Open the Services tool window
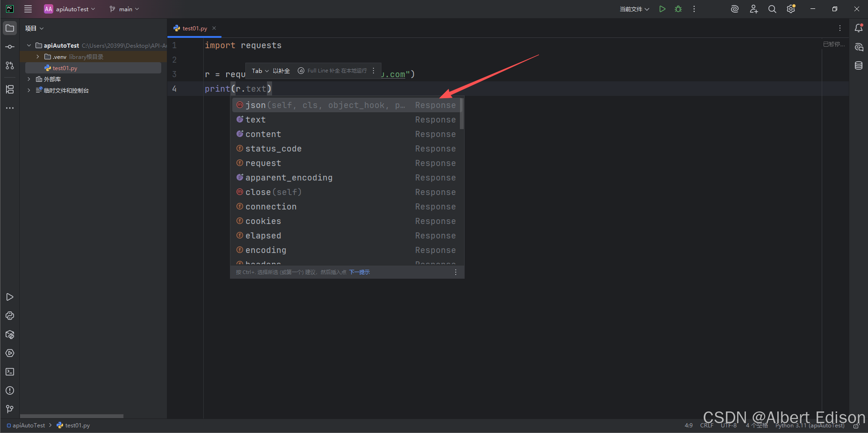The width and height of the screenshot is (868, 433). 10,353
